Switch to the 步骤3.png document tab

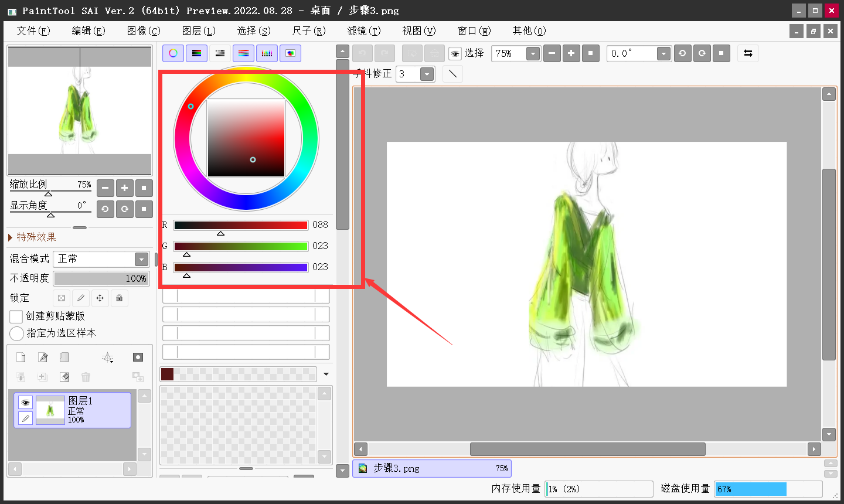pyautogui.click(x=432, y=468)
